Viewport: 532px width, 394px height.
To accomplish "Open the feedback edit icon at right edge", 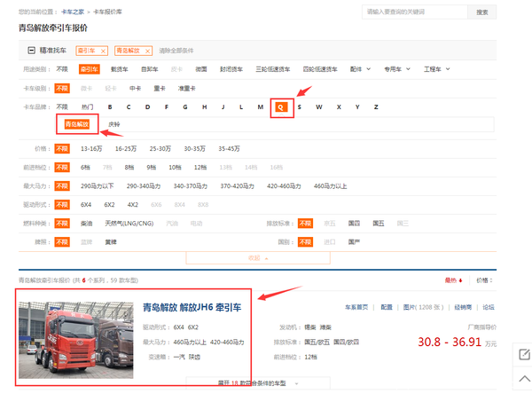I will pyautogui.click(x=524, y=354).
